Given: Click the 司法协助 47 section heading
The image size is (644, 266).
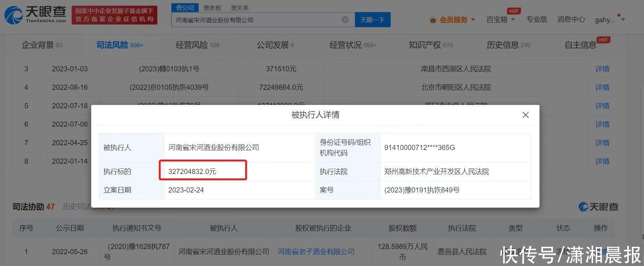Looking at the screenshot, I should coord(34,207).
